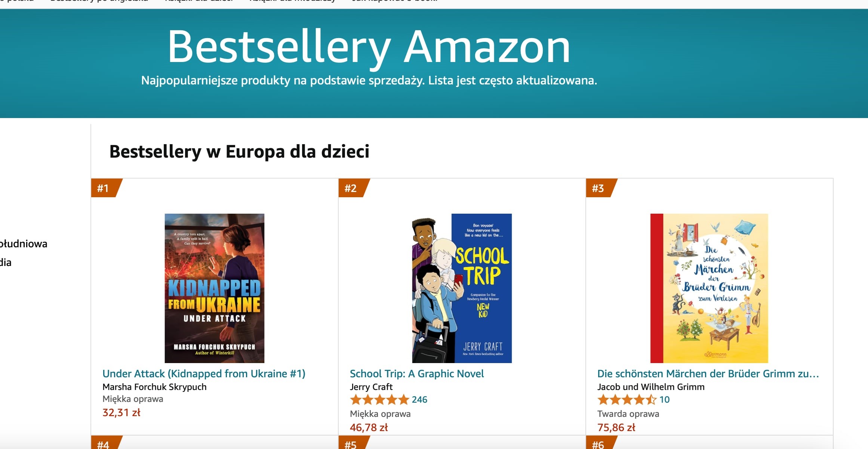Click author name Marsha Forchuk Skrypuch

click(x=154, y=387)
